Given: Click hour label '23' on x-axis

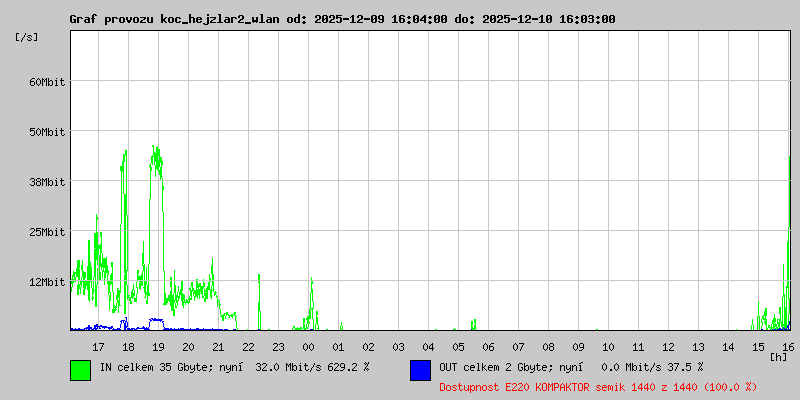Looking at the screenshot, I should click(279, 347).
